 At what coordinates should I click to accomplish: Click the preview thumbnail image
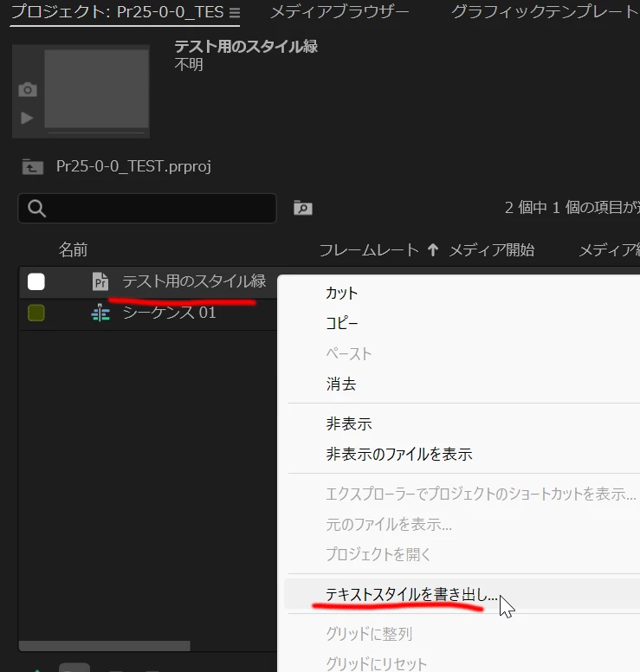pos(97,88)
